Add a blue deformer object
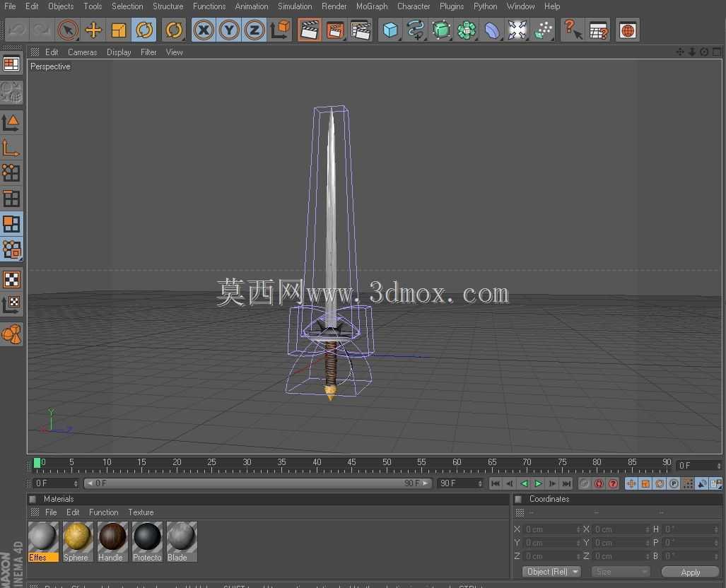Image resolution: width=726 pixels, height=588 pixels. click(492, 30)
